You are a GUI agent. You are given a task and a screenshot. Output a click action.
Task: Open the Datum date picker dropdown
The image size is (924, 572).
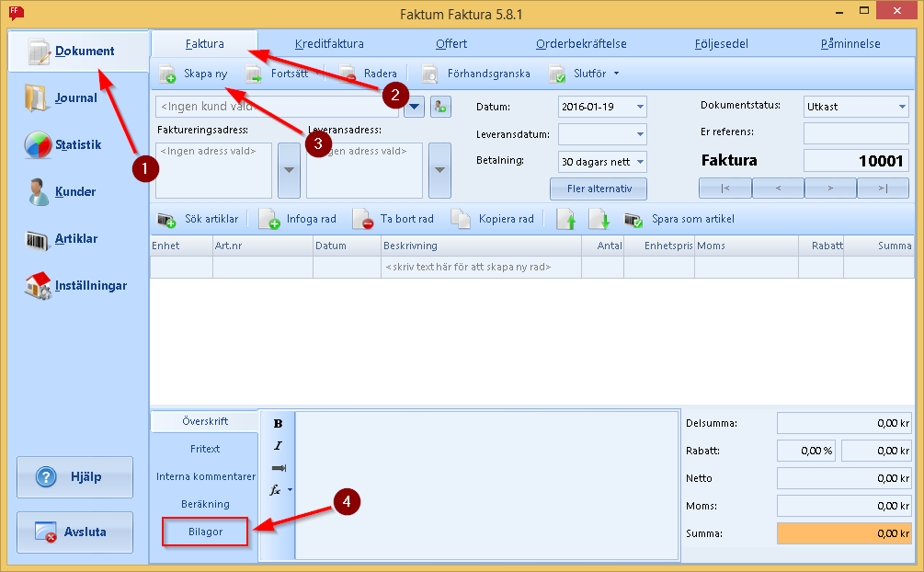click(640, 107)
